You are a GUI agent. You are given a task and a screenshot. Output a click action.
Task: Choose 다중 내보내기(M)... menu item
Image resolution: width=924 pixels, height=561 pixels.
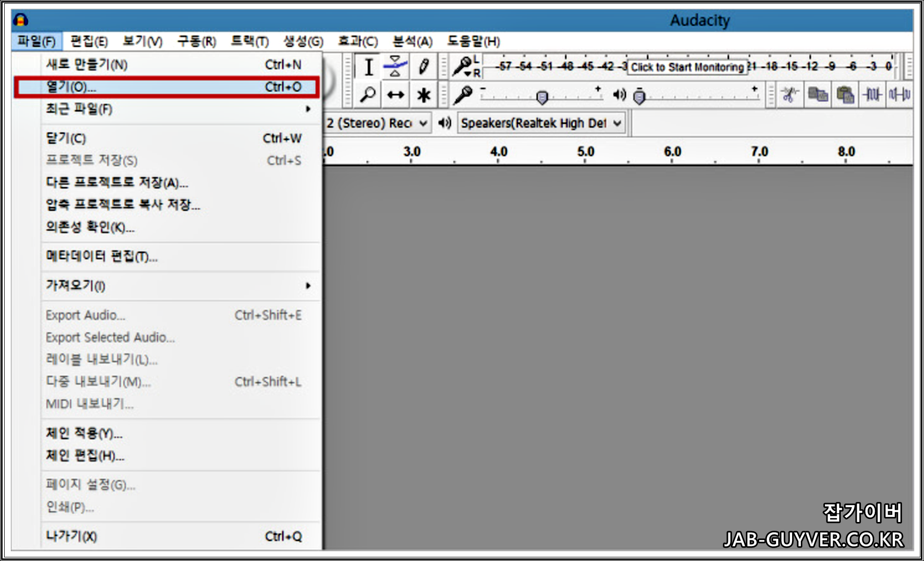[x=167, y=381]
